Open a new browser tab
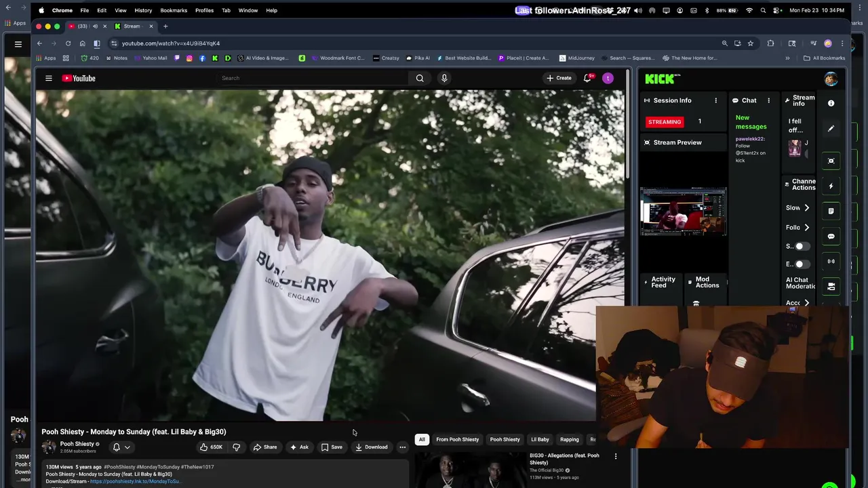Viewport: 868px width, 488px height. coord(165,26)
